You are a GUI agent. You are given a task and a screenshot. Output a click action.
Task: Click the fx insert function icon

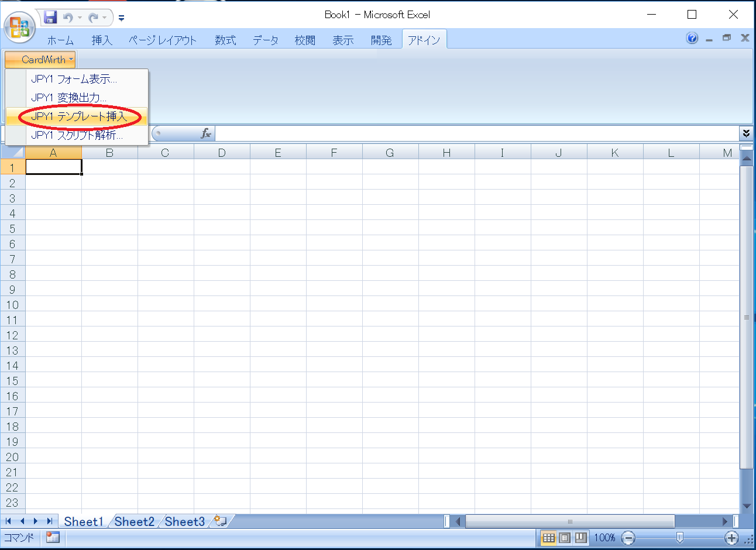[x=206, y=133]
